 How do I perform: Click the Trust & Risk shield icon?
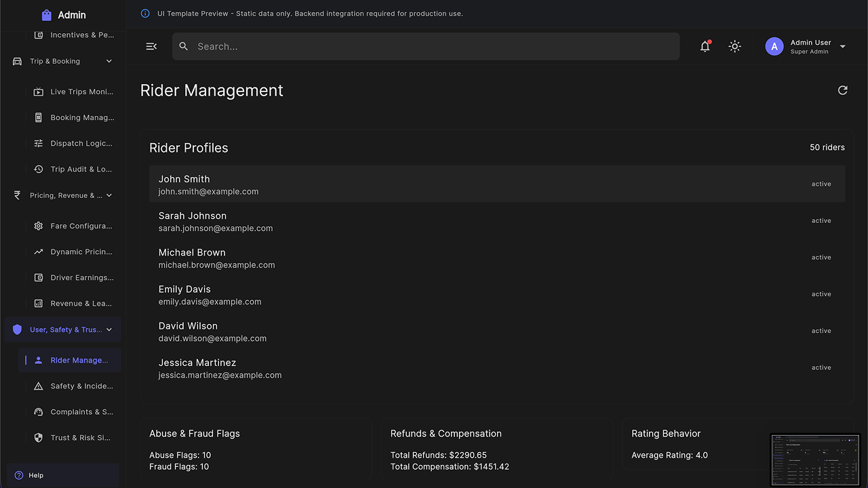click(x=38, y=437)
